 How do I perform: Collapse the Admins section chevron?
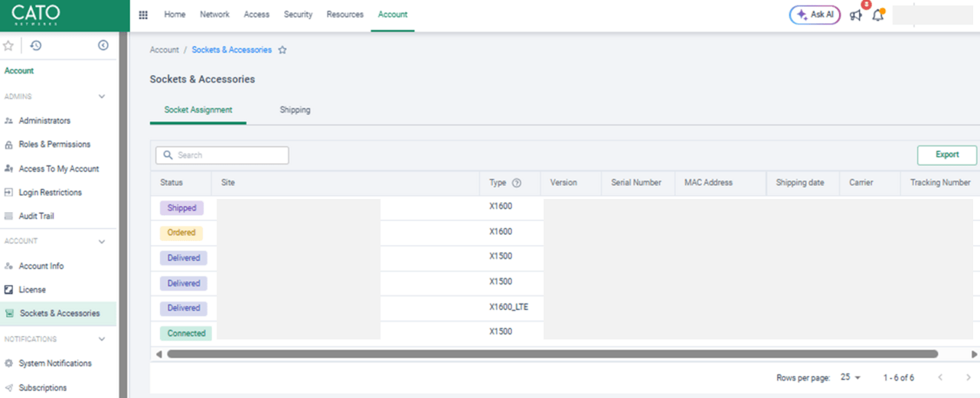(x=102, y=96)
